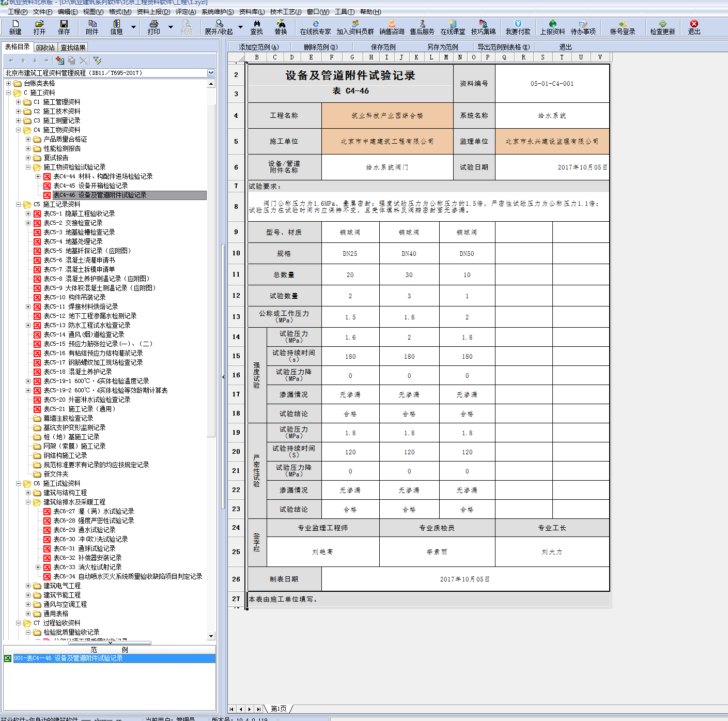The height and width of the screenshot is (721, 728).
Task: Select 表C5-1 隐蔽工程验收记录 in tree
Action: coord(79,213)
